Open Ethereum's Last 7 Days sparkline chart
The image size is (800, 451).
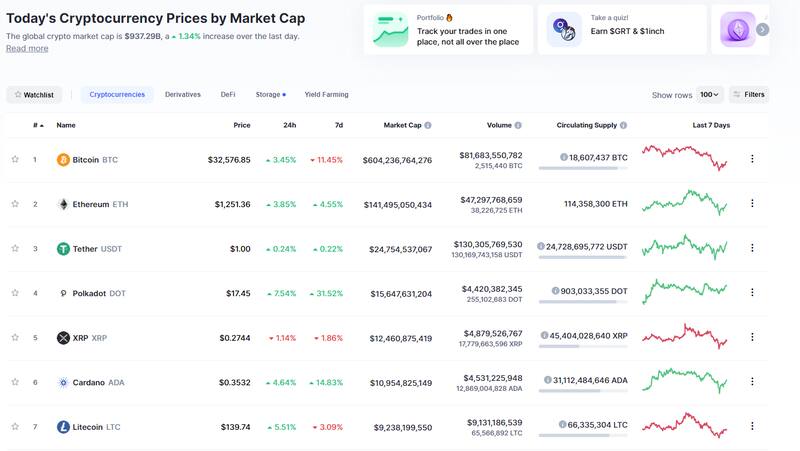click(685, 203)
